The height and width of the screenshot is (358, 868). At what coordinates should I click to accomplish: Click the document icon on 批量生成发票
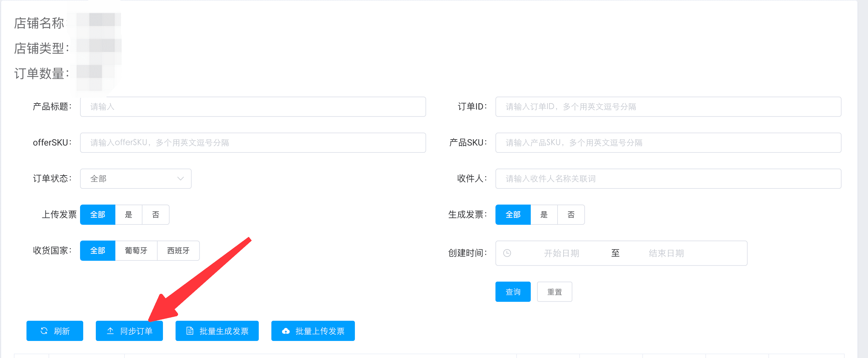190,331
